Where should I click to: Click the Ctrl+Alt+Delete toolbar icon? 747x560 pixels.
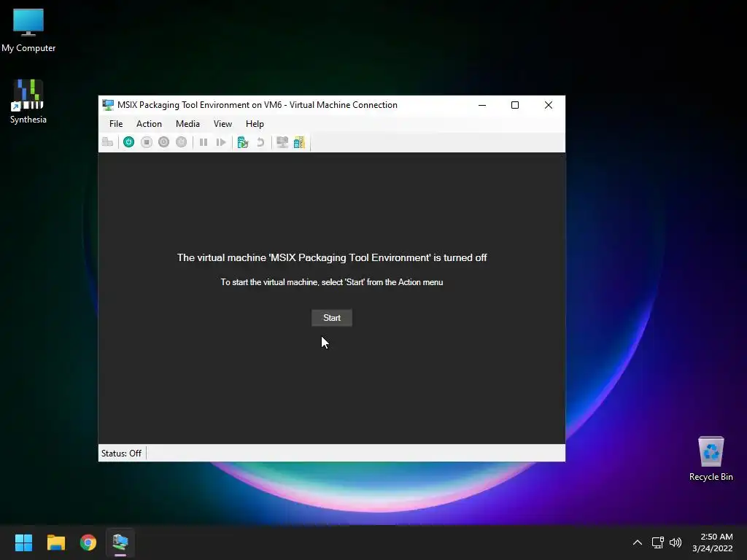point(108,142)
